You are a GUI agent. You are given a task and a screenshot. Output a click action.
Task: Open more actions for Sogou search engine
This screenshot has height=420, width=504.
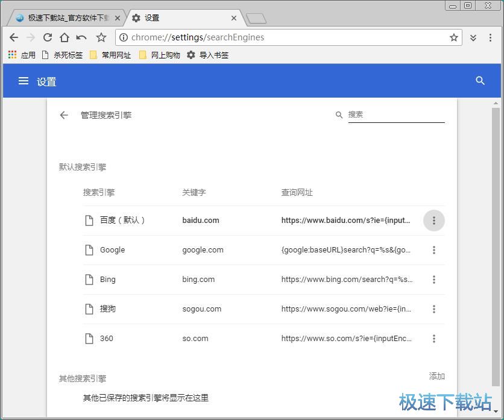point(433,309)
